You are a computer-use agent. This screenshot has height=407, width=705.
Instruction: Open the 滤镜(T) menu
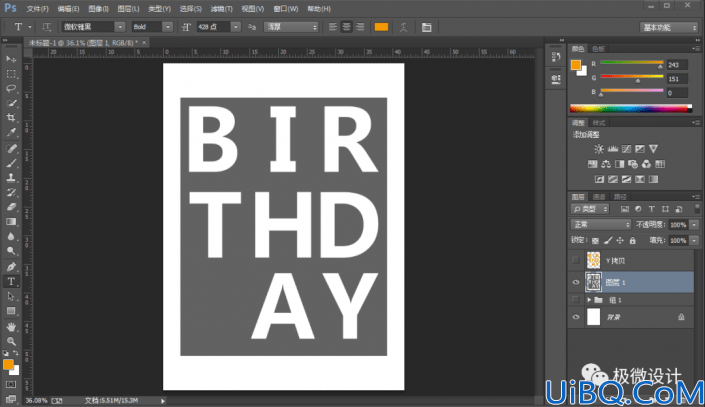[x=222, y=9]
